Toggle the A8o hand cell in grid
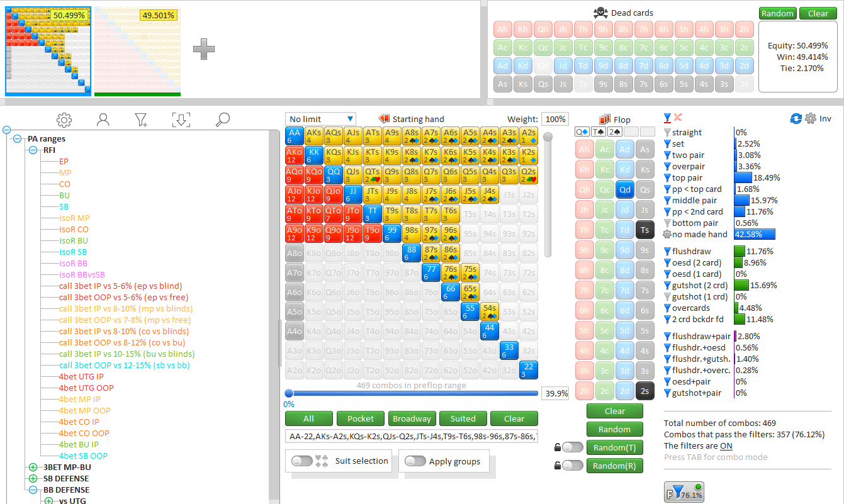 (294, 254)
